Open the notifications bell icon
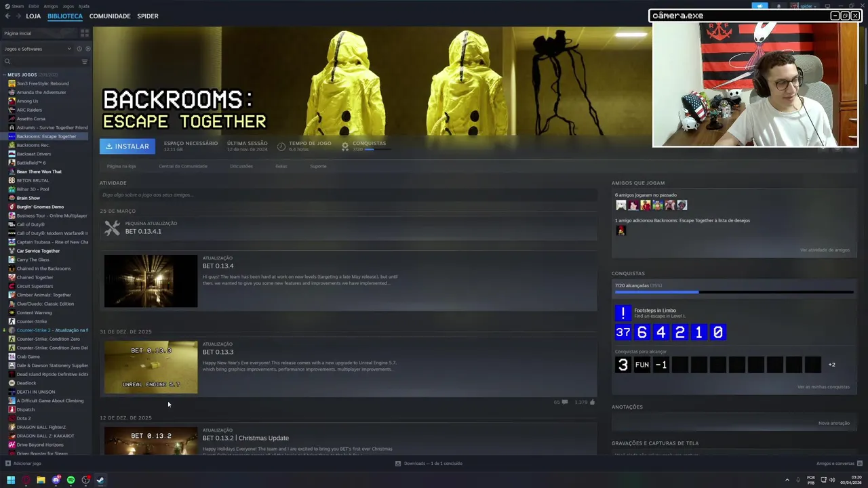Screen dimensions: 868x488 (778, 6)
